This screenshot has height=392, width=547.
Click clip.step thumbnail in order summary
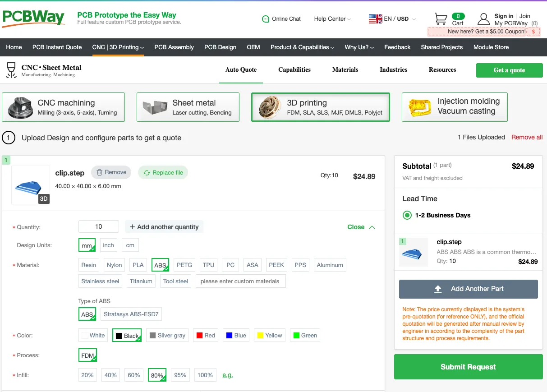(414, 252)
